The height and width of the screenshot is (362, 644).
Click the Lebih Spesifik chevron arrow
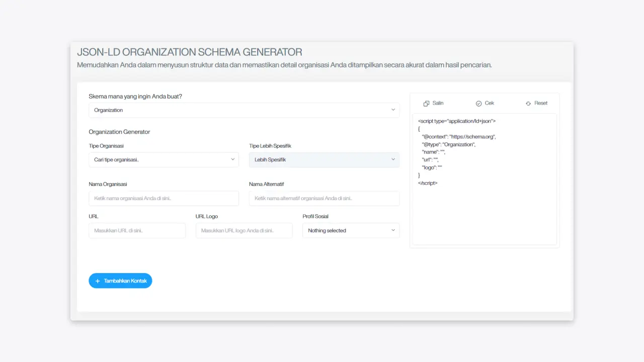point(393,159)
